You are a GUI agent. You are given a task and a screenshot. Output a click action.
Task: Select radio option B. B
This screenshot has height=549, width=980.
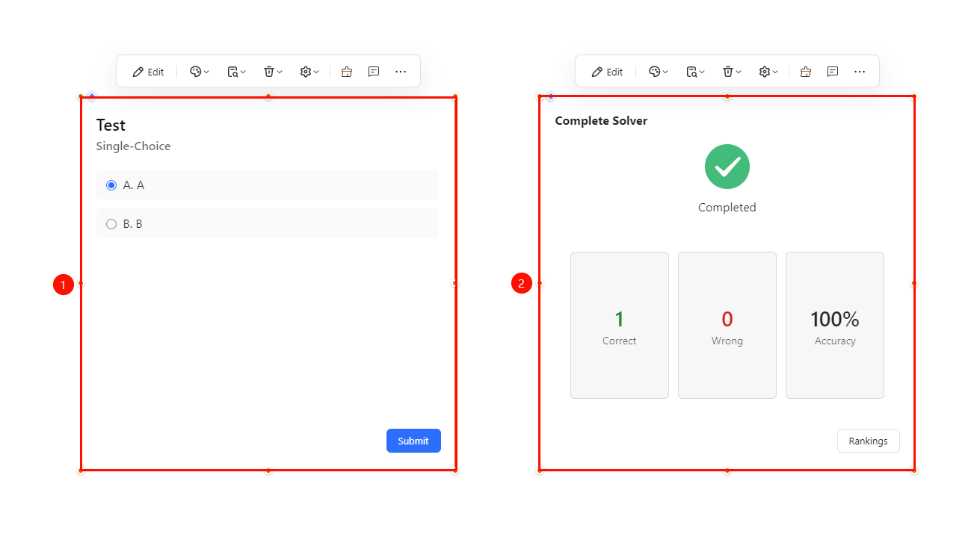click(111, 224)
